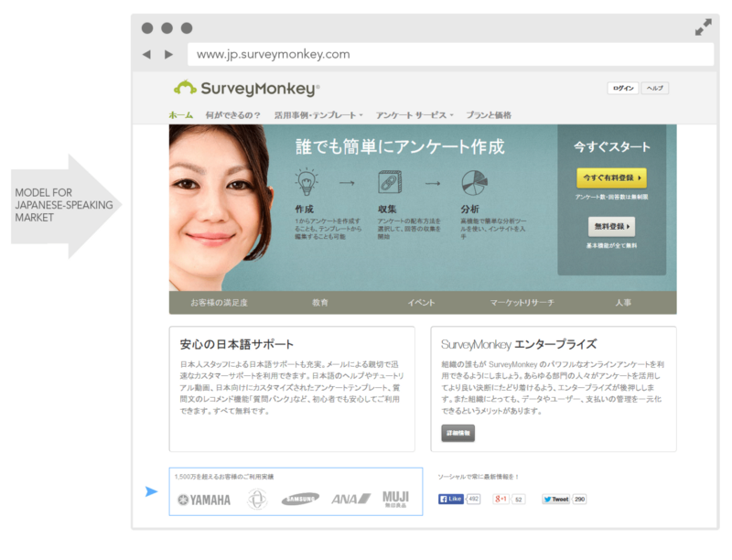
Task: Expand the 活用事例・テンプレート dropdown menu
Action: tap(318, 114)
